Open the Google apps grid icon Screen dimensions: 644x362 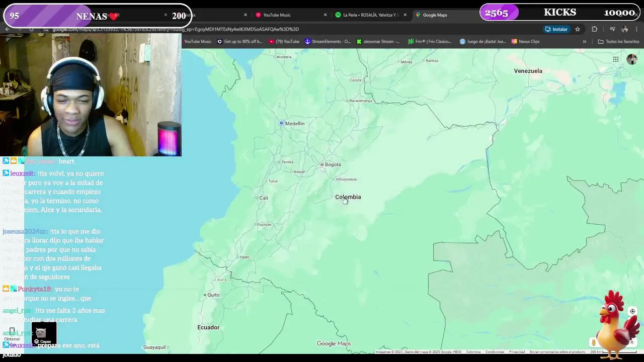click(x=615, y=59)
